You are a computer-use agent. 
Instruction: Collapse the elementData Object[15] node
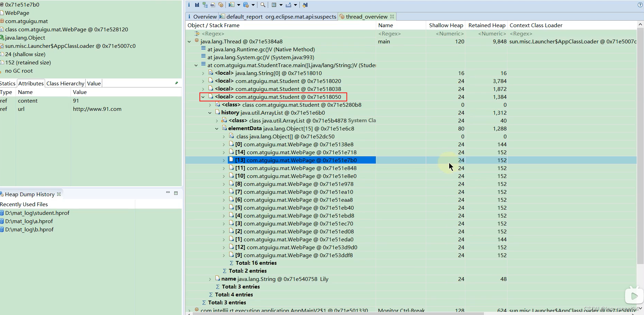[x=217, y=129]
